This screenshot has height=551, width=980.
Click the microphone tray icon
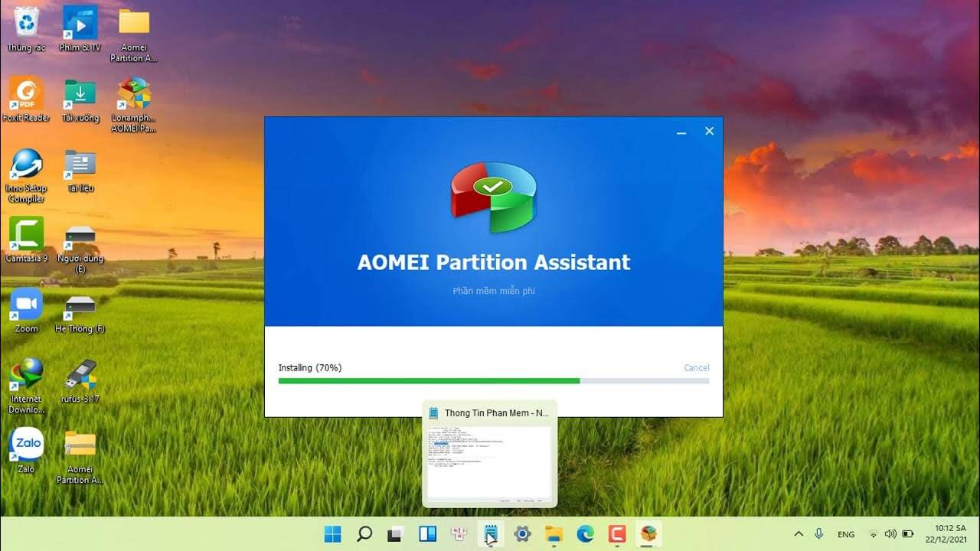pyautogui.click(x=818, y=534)
